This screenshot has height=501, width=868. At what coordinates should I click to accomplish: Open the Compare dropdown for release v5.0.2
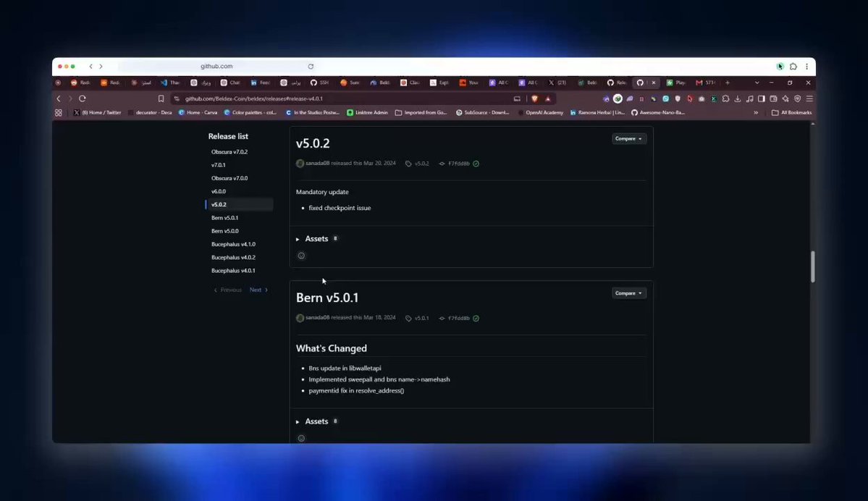(x=629, y=138)
